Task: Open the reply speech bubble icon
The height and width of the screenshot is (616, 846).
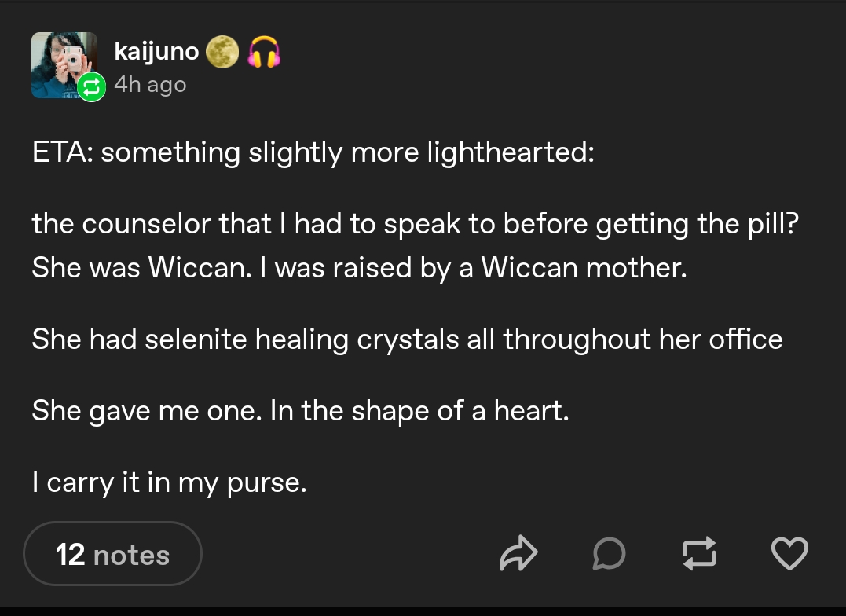Action: tap(609, 553)
